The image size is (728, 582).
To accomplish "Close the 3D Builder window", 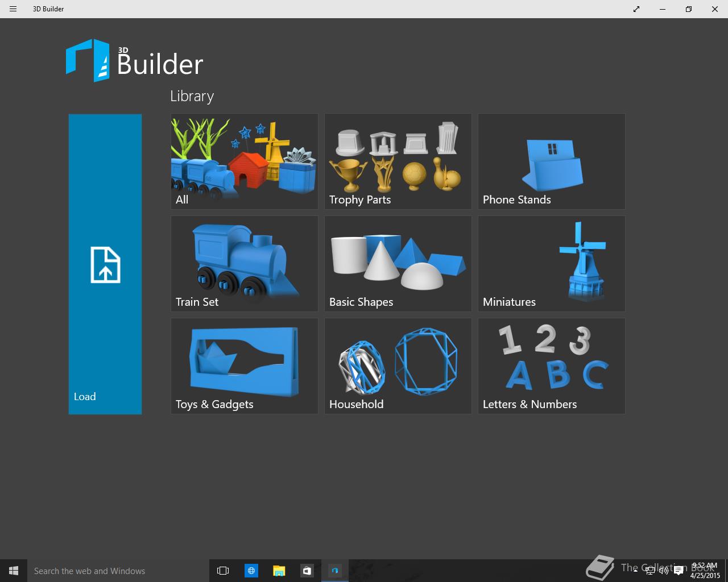I will [715, 9].
